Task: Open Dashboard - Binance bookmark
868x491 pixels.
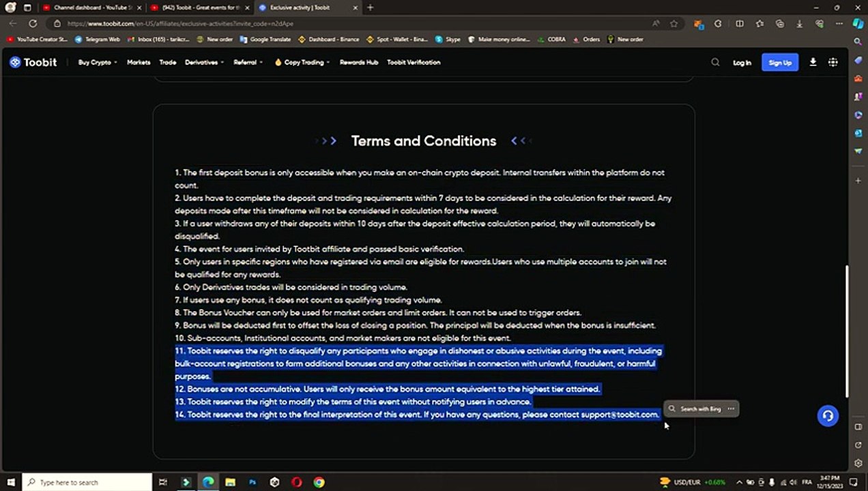Action: pos(329,40)
